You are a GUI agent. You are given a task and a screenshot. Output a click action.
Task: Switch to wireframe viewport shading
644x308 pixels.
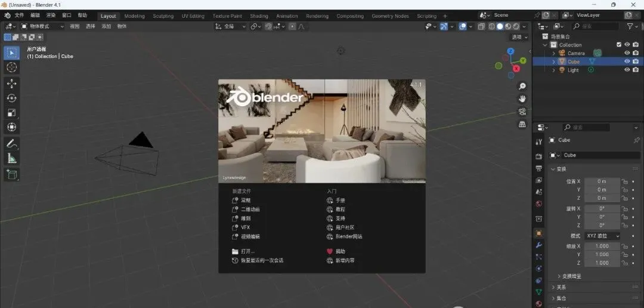[491, 26]
